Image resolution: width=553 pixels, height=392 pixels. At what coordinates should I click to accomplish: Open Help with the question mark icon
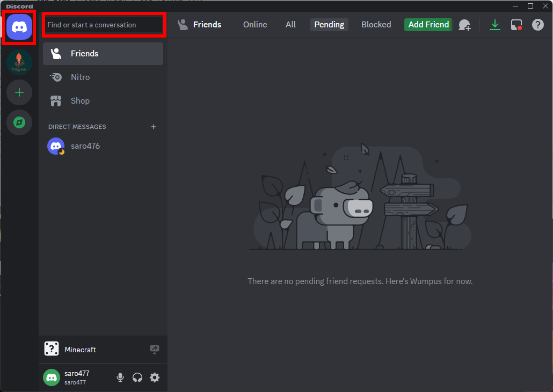click(x=537, y=25)
